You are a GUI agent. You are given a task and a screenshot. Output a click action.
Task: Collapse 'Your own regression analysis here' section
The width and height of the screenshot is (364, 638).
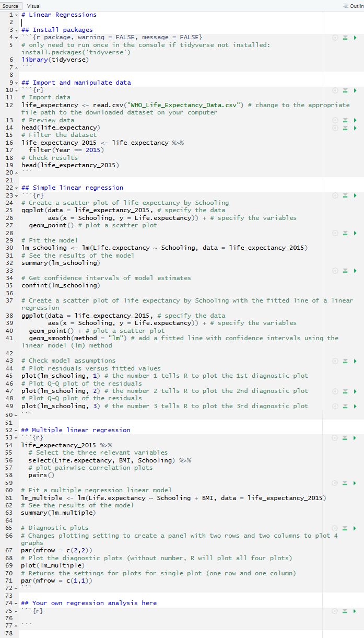pyautogui.click(x=17, y=603)
